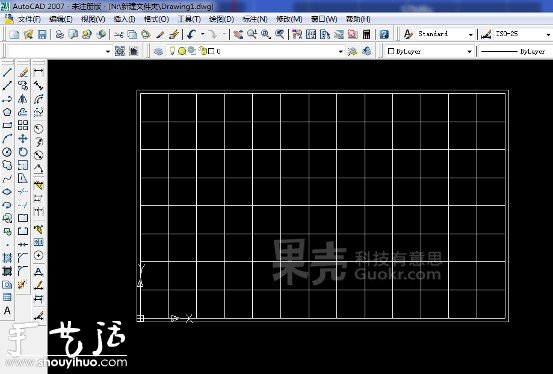Select the Construction Line tool
The width and height of the screenshot is (553, 374).
[x=7, y=86]
